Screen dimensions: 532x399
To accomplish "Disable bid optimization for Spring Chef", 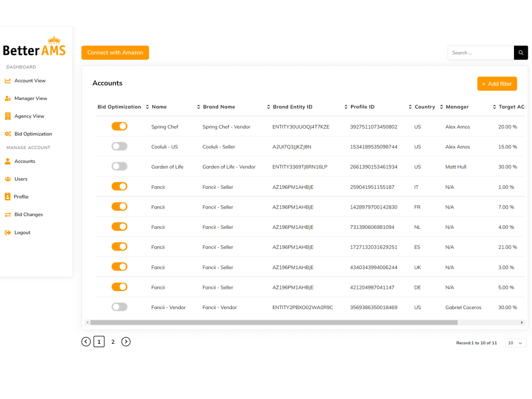I will pyautogui.click(x=119, y=126).
